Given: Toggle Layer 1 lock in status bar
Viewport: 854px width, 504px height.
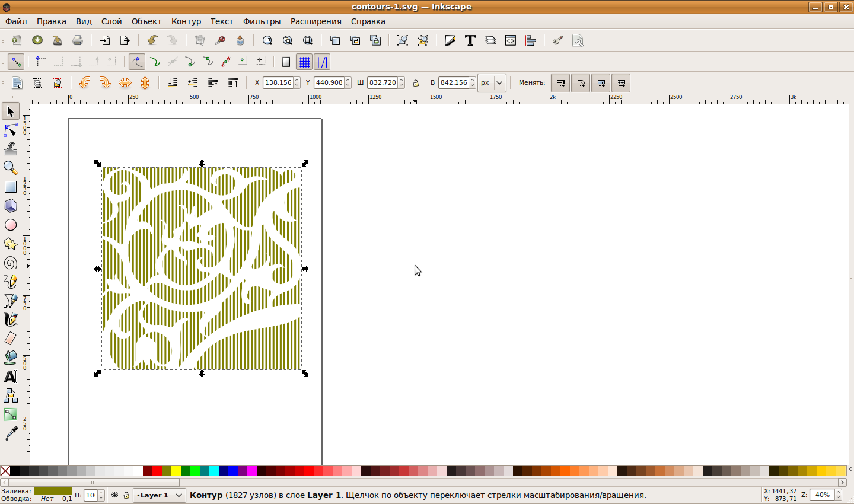Looking at the screenshot, I should click(x=126, y=495).
